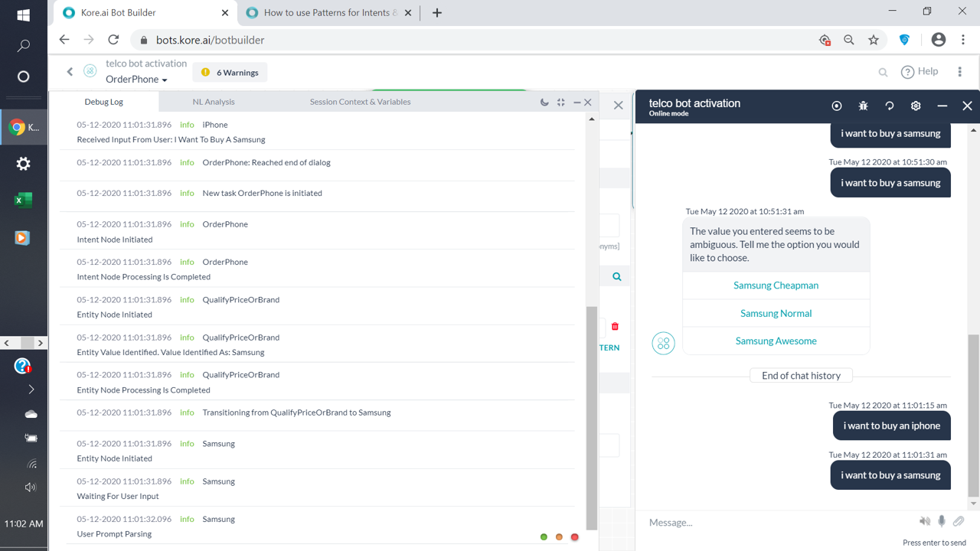This screenshot has height=551, width=980.
Task: Open the NL Analysis tab
Action: [214, 102]
